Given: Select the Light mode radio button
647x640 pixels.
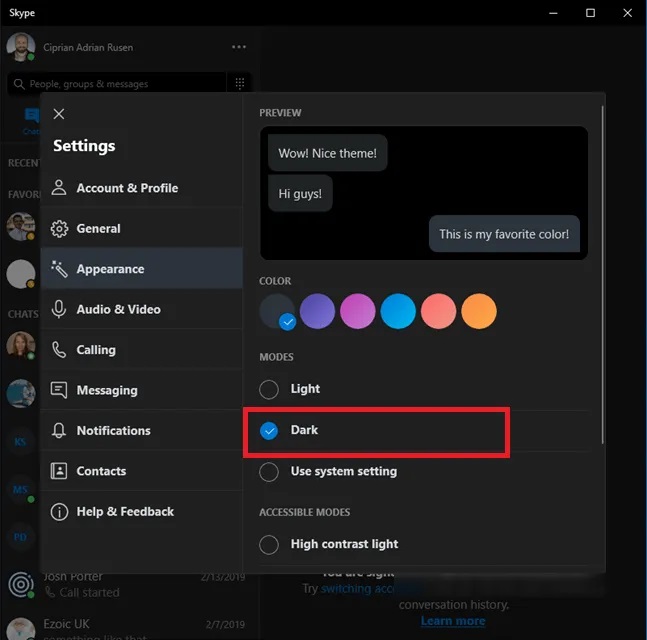Looking at the screenshot, I should click(269, 389).
